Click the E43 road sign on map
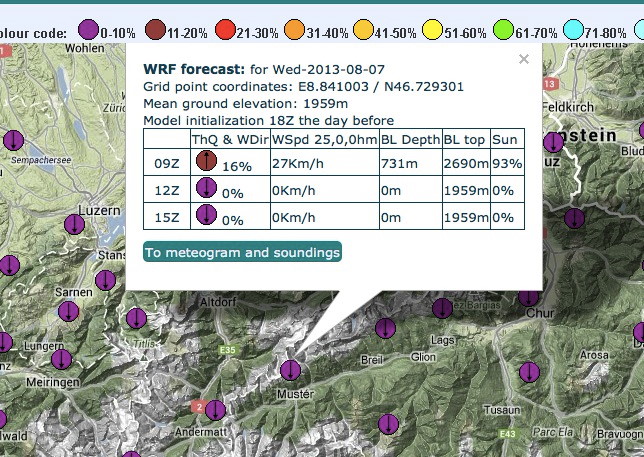This screenshot has width=644, height=457. [507, 434]
